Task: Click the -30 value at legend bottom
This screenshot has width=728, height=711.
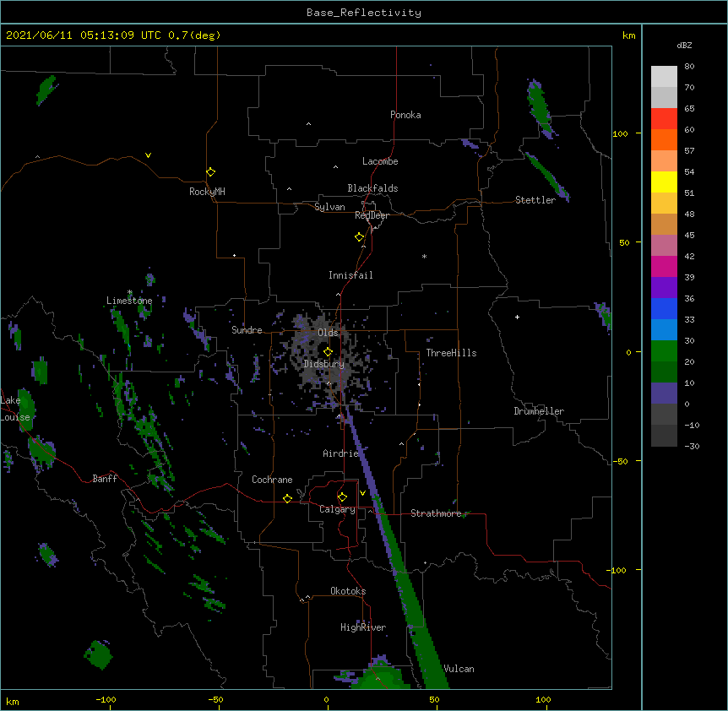Action: tap(692, 447)
